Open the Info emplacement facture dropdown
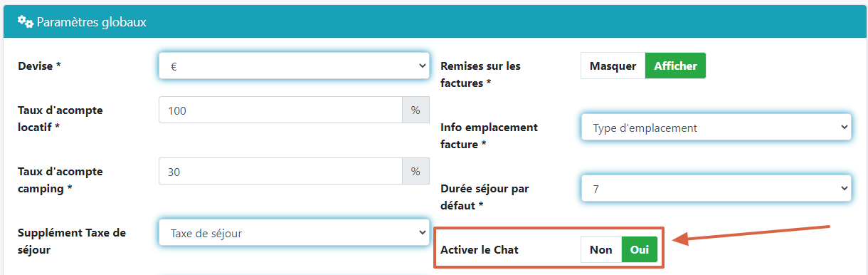Screen dimensions: 868x275 click(x=716, y=128)
